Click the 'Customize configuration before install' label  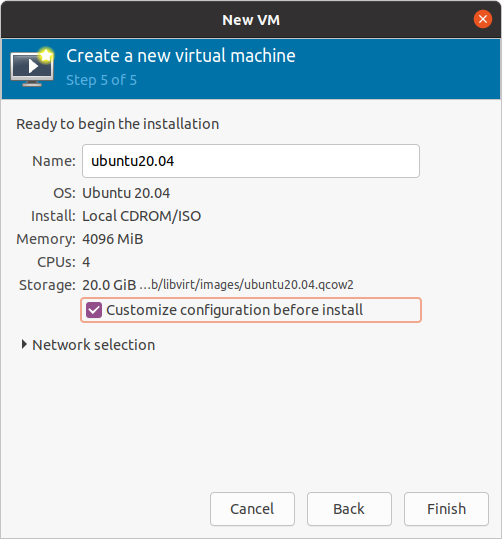point(234,310)
